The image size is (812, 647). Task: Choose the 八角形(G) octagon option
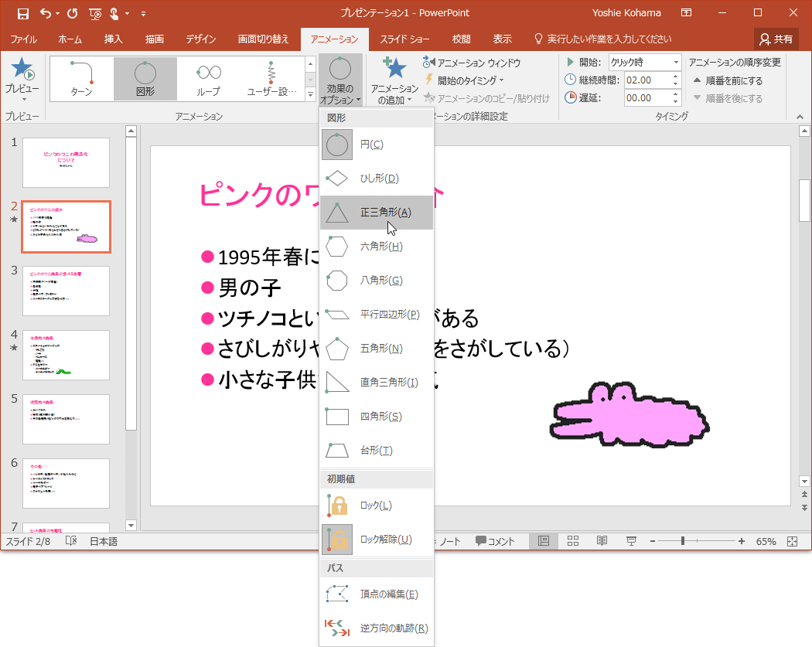tap(377, 281)
